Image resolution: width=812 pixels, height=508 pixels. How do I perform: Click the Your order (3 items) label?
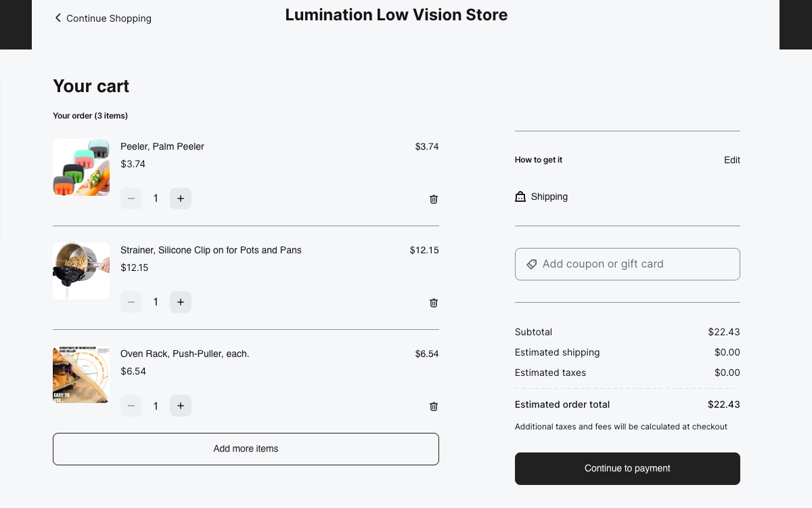click(x=91, y=116)
